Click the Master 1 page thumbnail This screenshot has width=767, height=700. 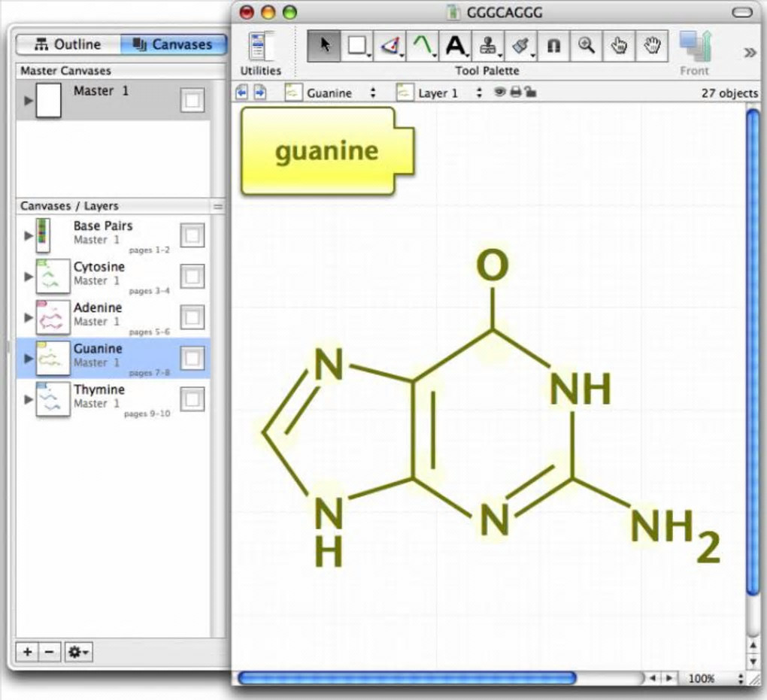pos(49,100)
